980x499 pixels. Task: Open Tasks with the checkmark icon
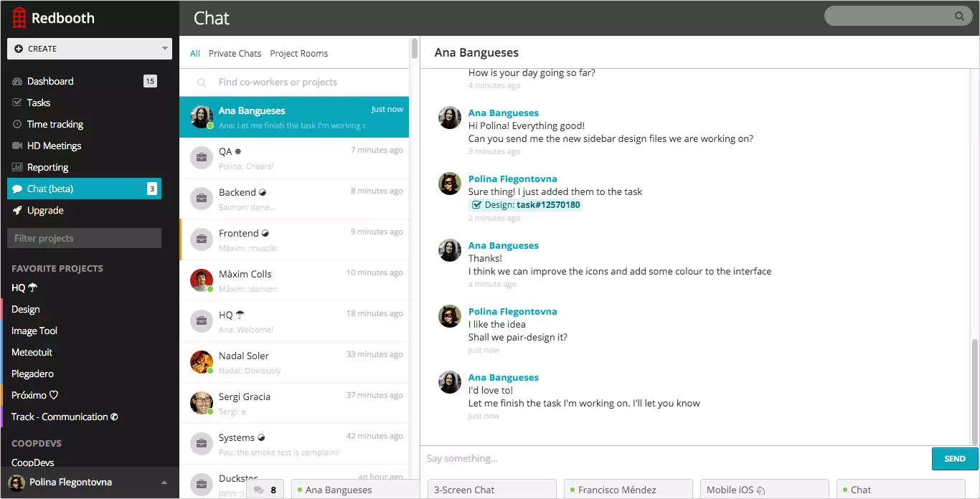pos(18,103)
